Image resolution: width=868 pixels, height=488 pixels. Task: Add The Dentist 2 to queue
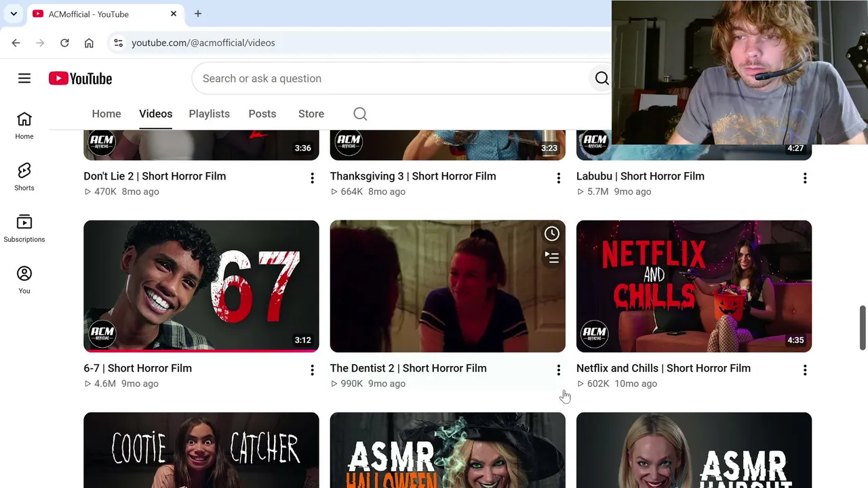(552, 258)
